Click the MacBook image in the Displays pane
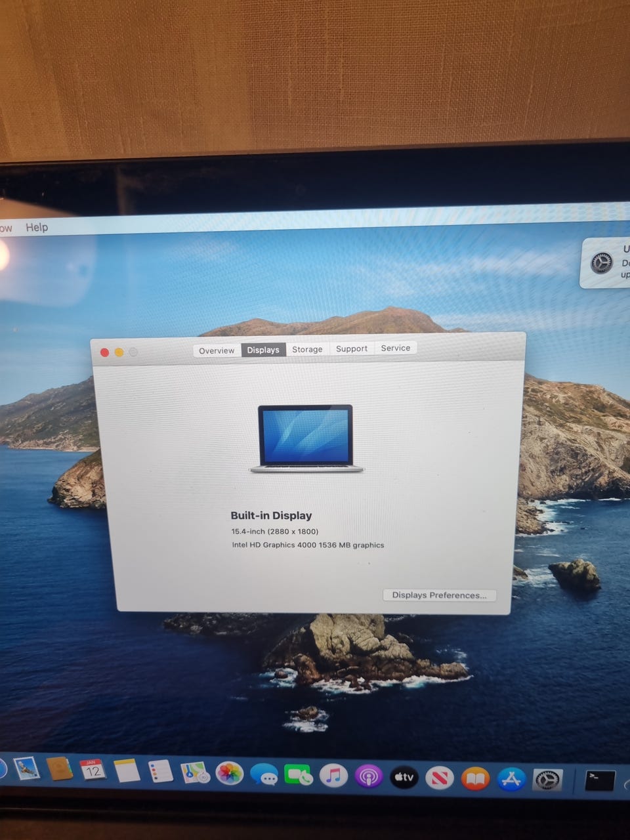The width and height of the screenshot is (630, 840). (x=306, y=438)
